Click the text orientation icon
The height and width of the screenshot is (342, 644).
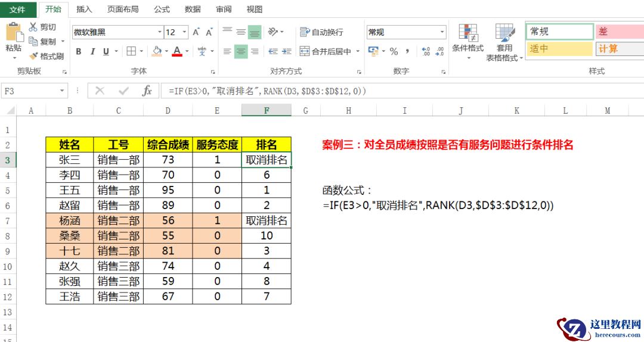tap(273, 32)
